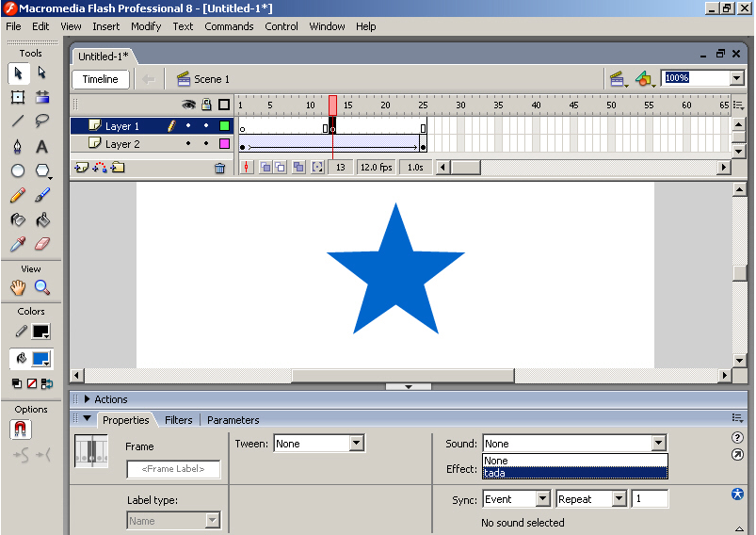Open the Properties panel help icon

coord(737,438)
